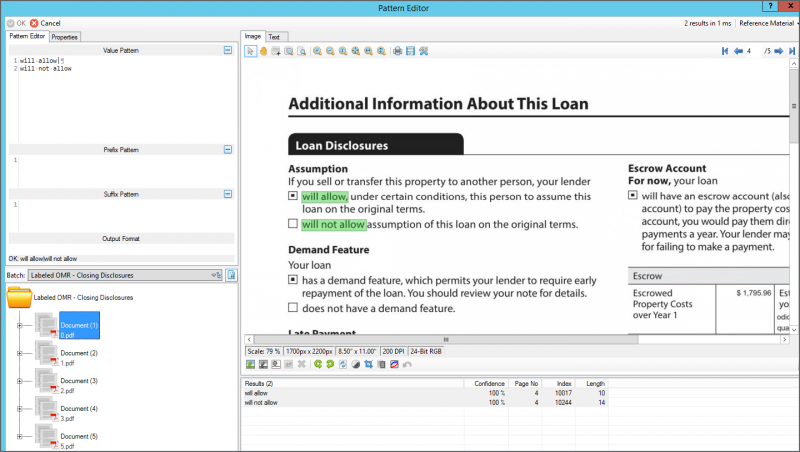
Task: Click the blue floppy disk save icon
Action: tap(410, 51)
